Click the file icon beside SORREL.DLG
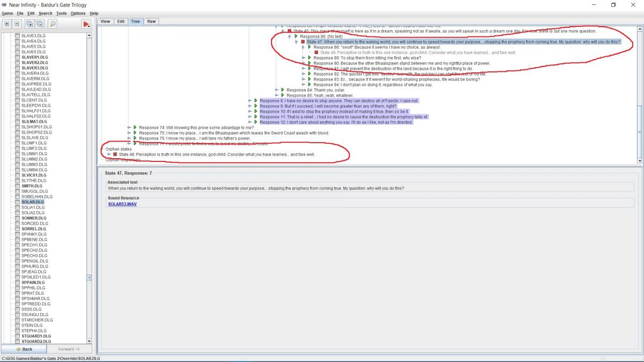 point(17,228)
